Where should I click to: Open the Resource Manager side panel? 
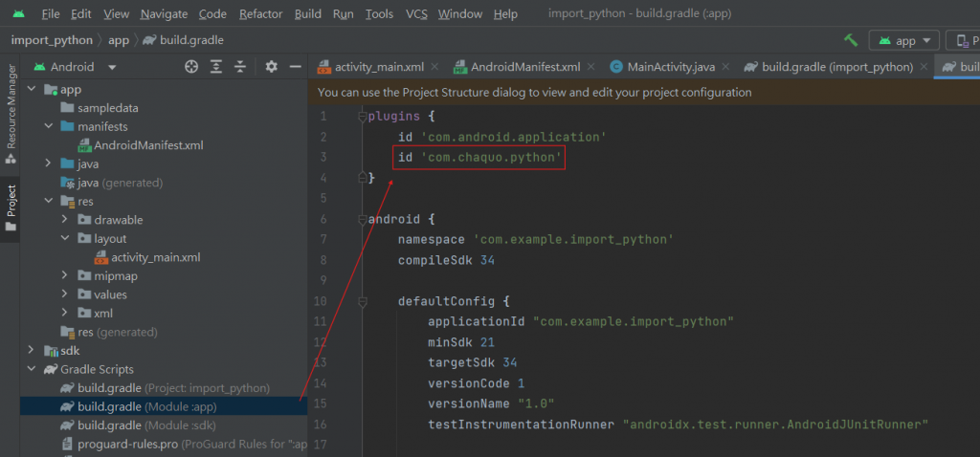coord(10,115)
